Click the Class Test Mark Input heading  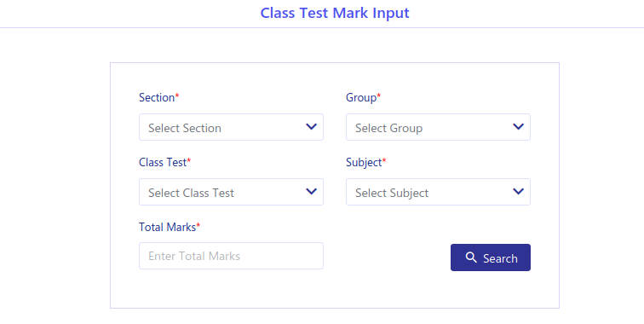click(x=335, y=13)
